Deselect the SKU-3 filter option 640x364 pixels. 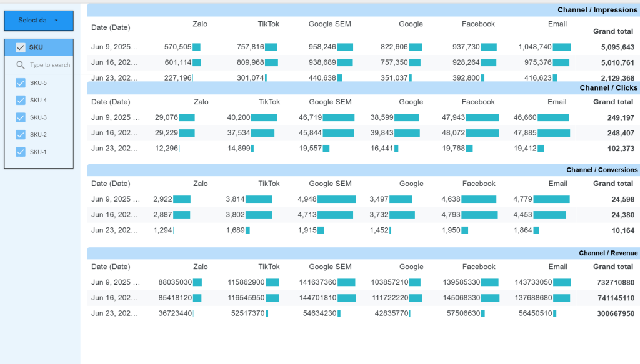pos(21,117)
